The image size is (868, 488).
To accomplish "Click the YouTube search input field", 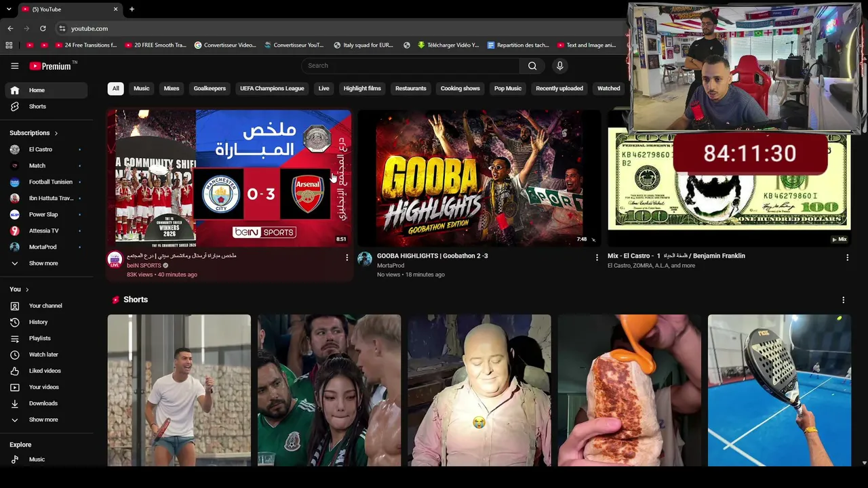I will pyautogui.click(x=410, y=66).
